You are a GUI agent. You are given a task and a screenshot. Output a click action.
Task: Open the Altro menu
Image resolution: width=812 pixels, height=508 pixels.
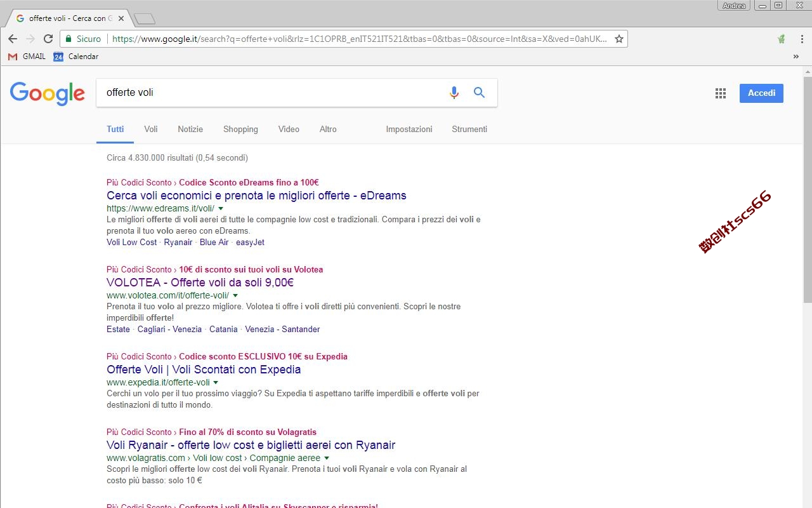pos(328,129)
